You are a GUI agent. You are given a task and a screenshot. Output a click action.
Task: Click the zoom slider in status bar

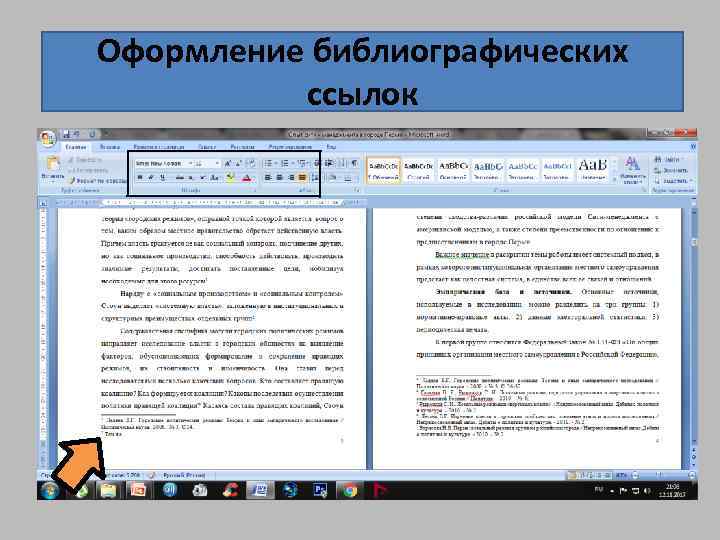pos(660,475)
